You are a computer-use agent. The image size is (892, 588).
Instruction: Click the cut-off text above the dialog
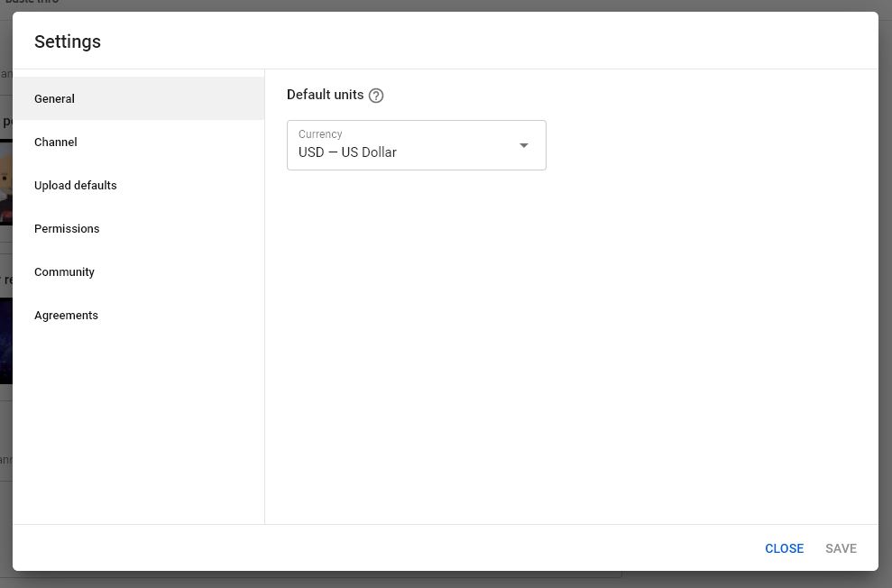point(32,3)
